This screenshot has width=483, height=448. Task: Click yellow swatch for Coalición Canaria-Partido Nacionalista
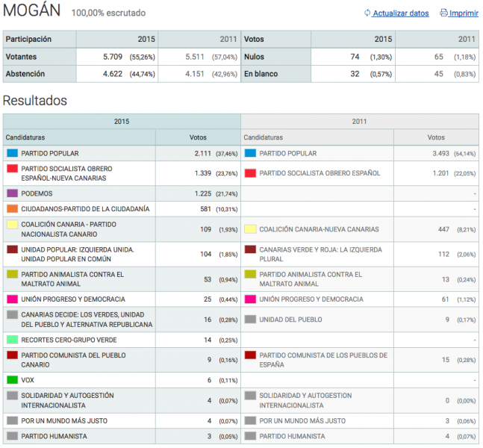[x=13, y=224]
